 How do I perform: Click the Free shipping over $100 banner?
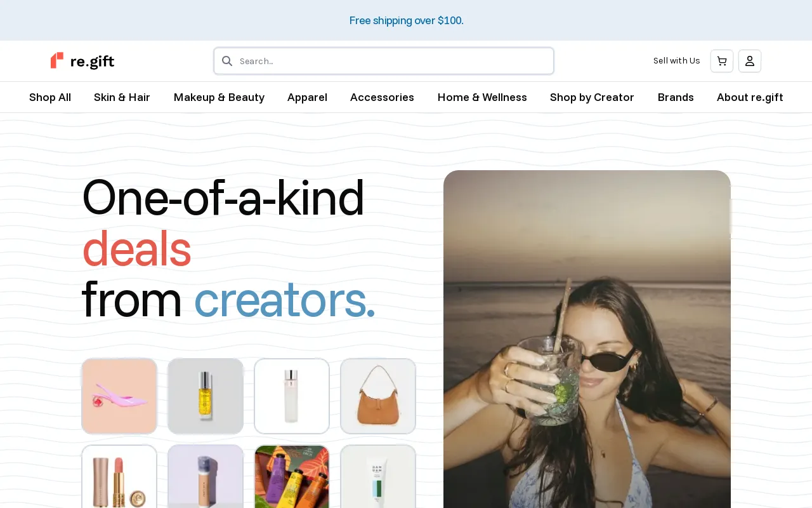(x=406, y=20)
